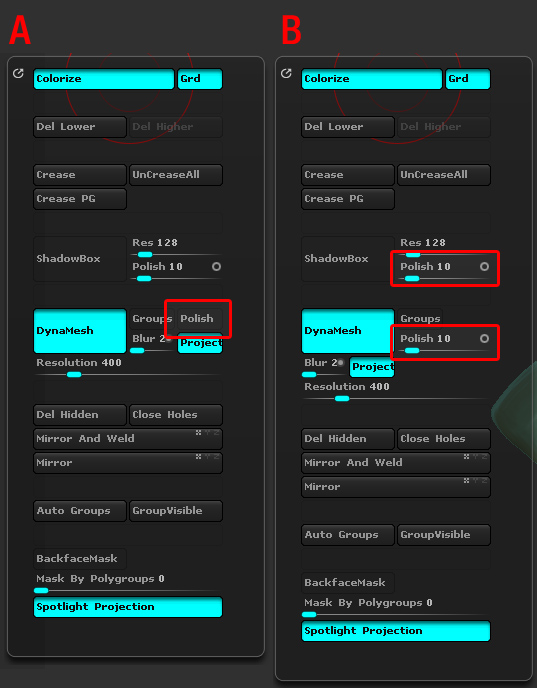Click Del Hidden in panel B
Viewport: 537px width, 688px height.
pyautogui.click(x=348, y=439)
